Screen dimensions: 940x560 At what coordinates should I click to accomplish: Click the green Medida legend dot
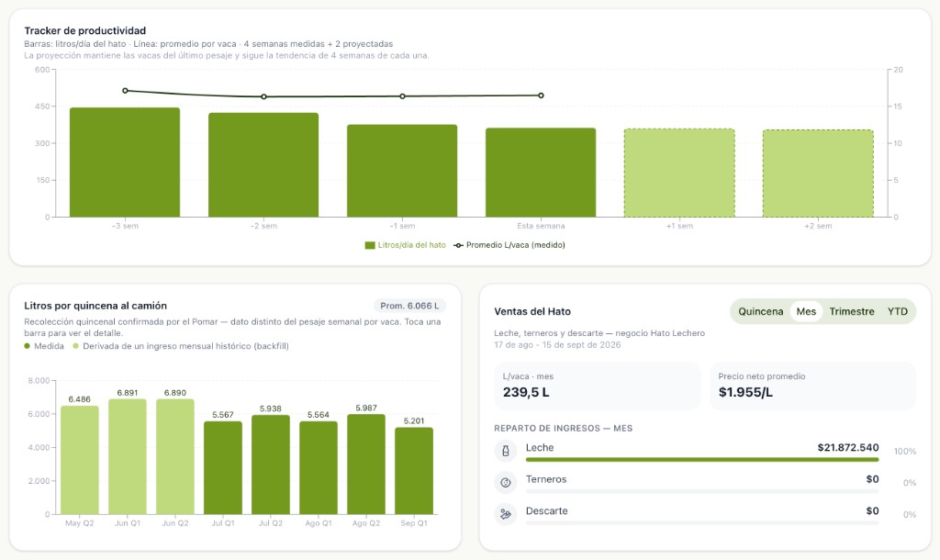(x=27, y=346)
